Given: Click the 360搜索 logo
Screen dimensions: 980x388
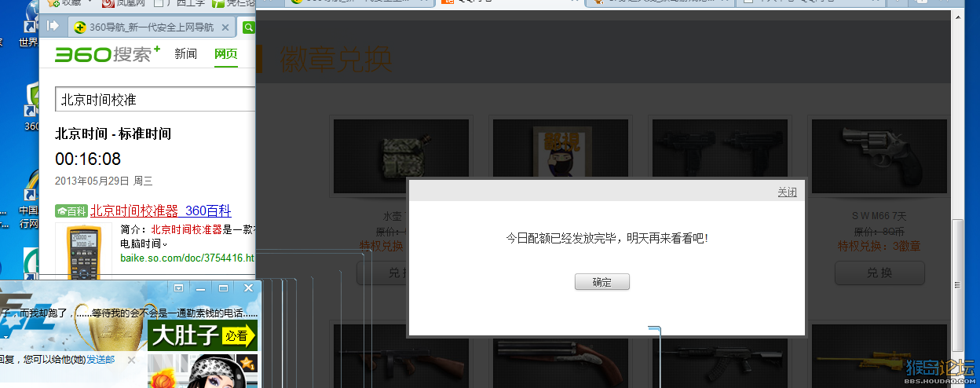Looking at the screenshot, I should pos(107,54).
